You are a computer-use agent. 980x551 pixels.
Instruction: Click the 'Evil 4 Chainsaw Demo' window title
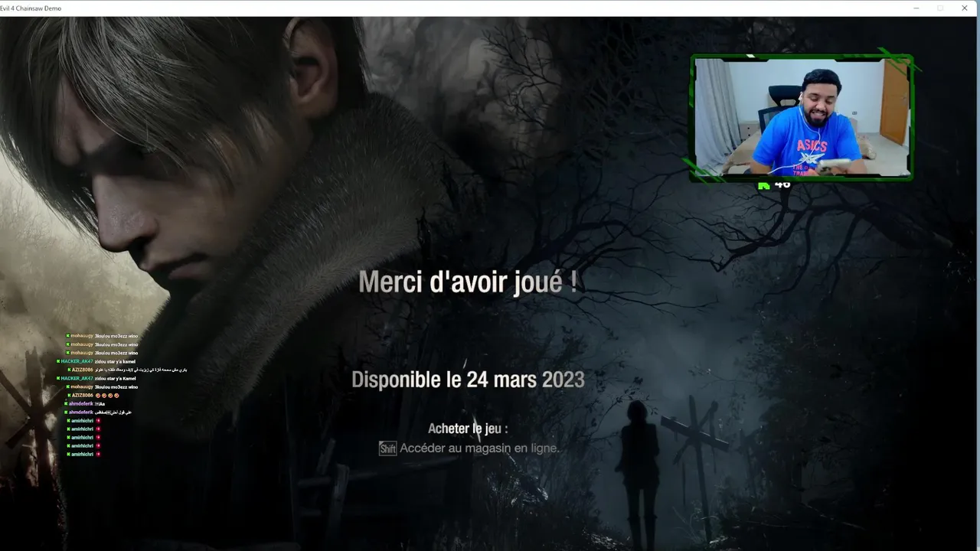[31, 8]
